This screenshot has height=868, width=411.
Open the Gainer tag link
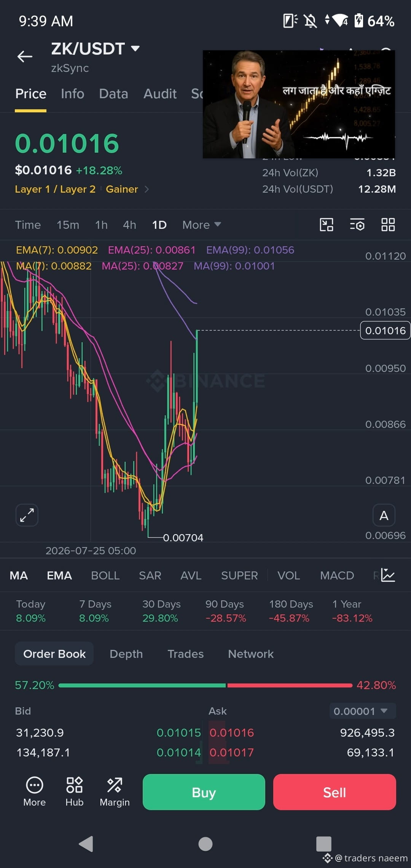pyautogui.click(x=122, y=189)
